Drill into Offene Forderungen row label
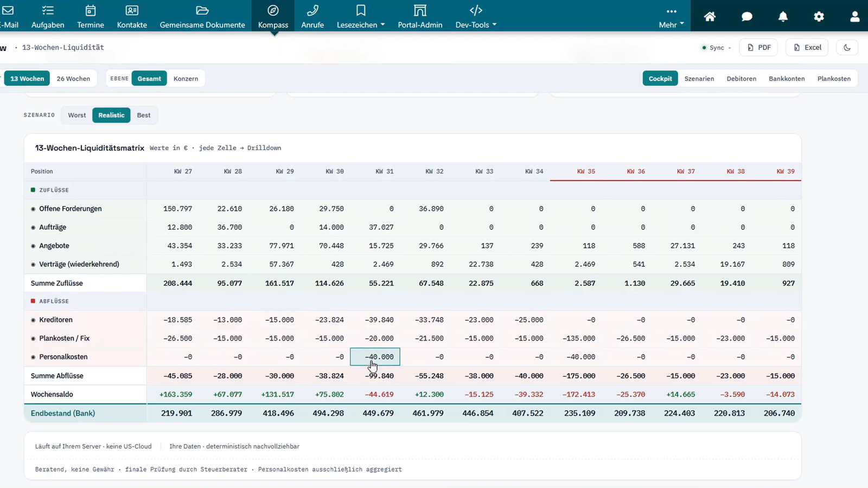The image size is (868, 488). [x=70, y=209]
